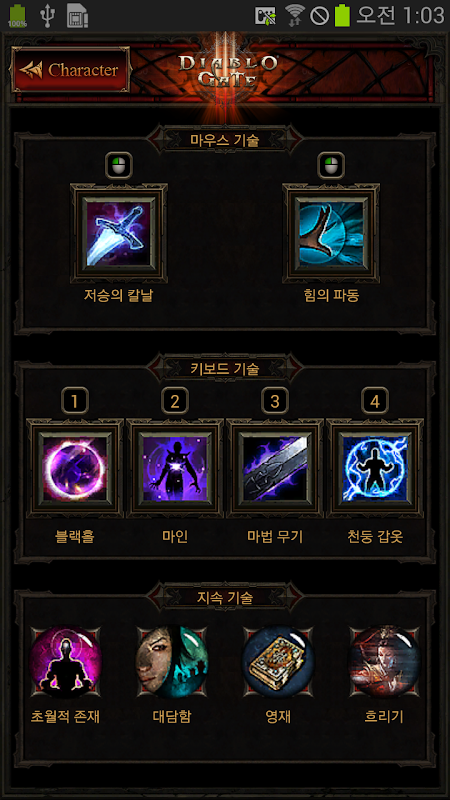Tap the Wi-Fi status icon
Viewport: 450px width, 800px height.
294,16
